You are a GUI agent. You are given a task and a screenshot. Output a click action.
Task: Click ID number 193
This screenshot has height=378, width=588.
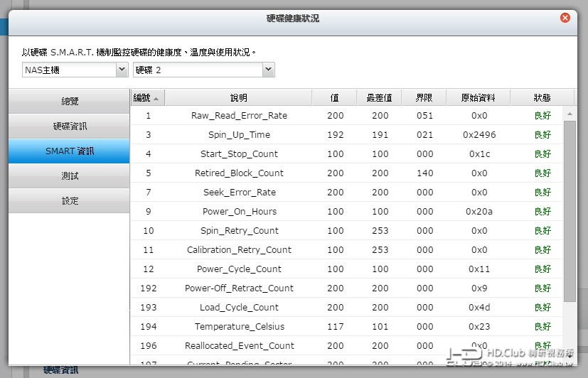tap(149, 307)
